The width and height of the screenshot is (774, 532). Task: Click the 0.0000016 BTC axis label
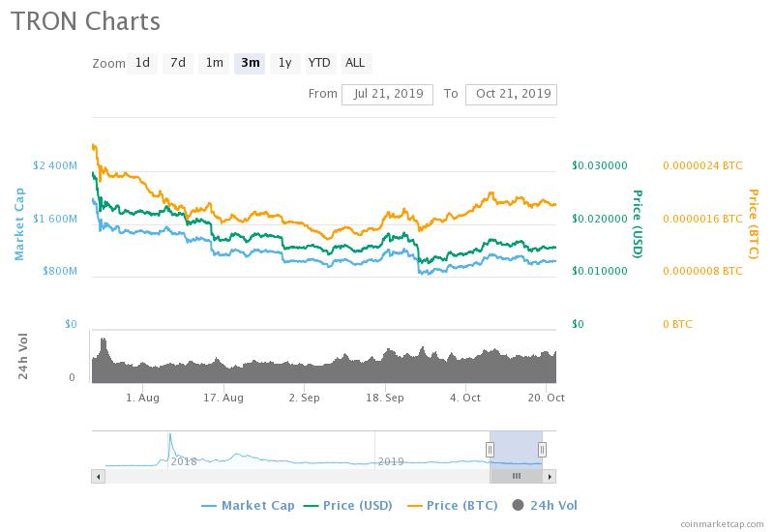pyautogui.click(x=702, y=219)
